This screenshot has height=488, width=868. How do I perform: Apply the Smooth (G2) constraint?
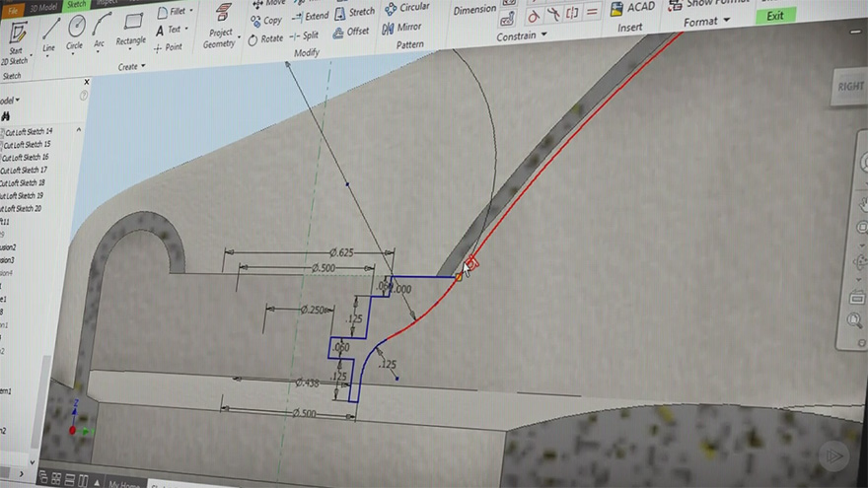click(x=553, y=14)
